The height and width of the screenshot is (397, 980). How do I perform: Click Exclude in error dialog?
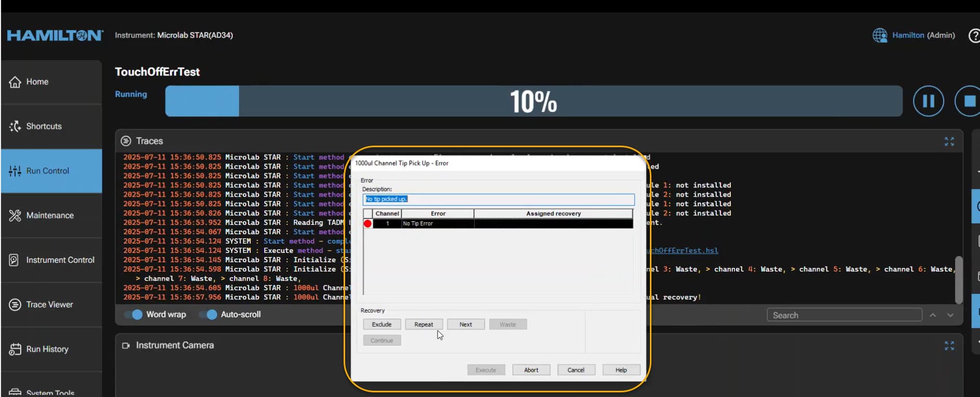point(382,324)
